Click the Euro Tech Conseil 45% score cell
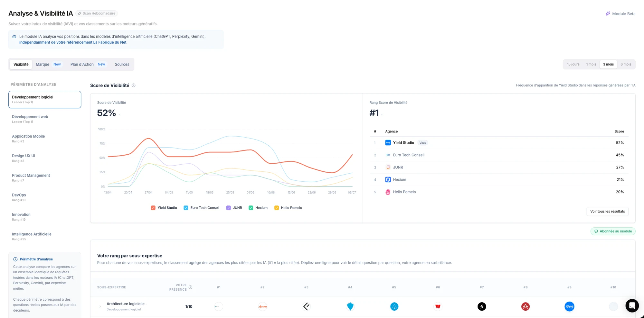The height and width of the screenshot is (318, 644). pos(620,155)
